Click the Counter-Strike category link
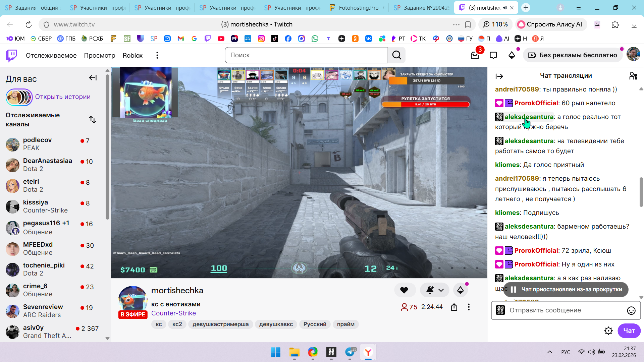Screen dimensions: 644x362 pyautogui.click(x=173, y=313)
